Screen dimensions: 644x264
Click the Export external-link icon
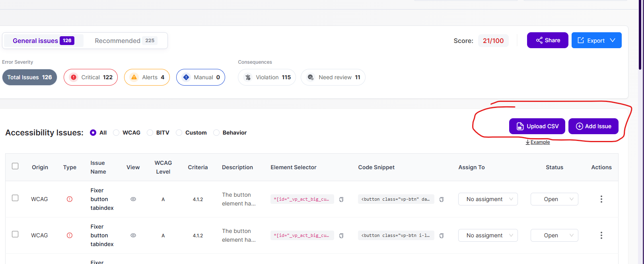581,40
